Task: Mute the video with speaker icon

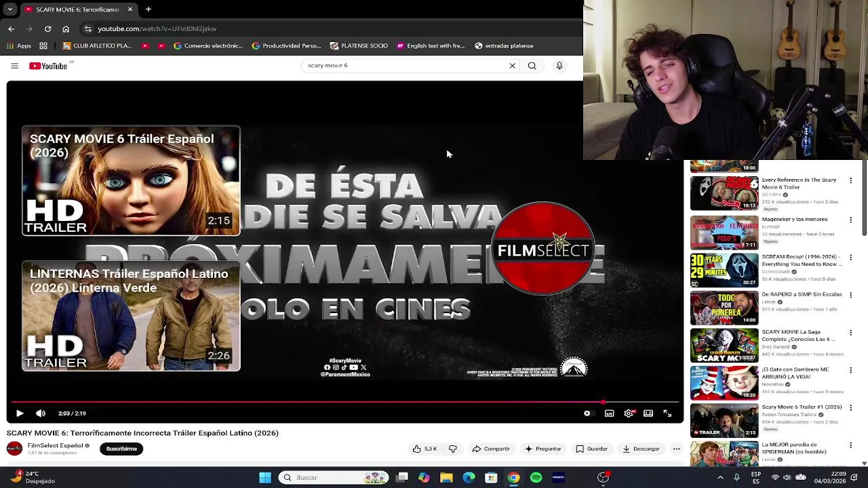Action: coord(41,413)
